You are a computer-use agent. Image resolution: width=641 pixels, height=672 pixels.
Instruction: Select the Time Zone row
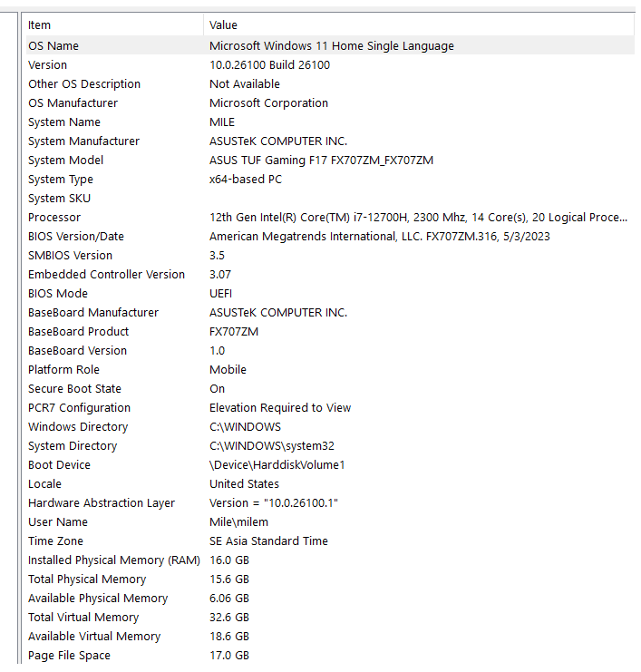click(x=330, y=541)
